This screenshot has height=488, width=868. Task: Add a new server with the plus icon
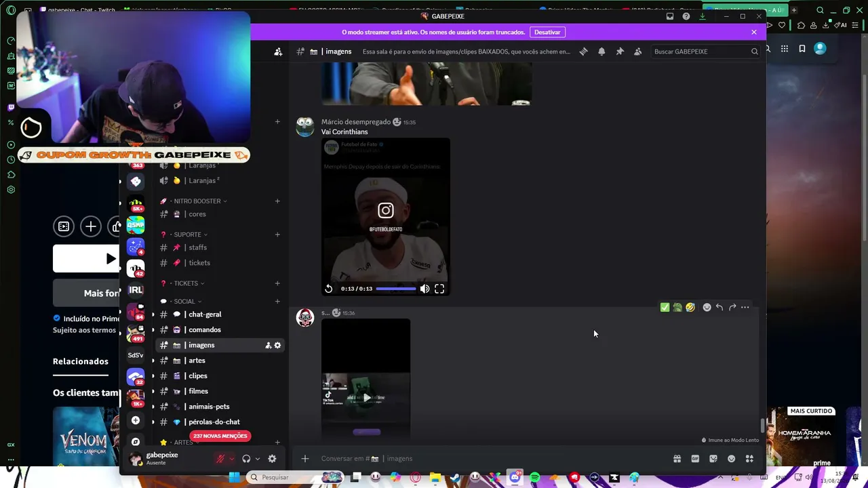[136, 421]
